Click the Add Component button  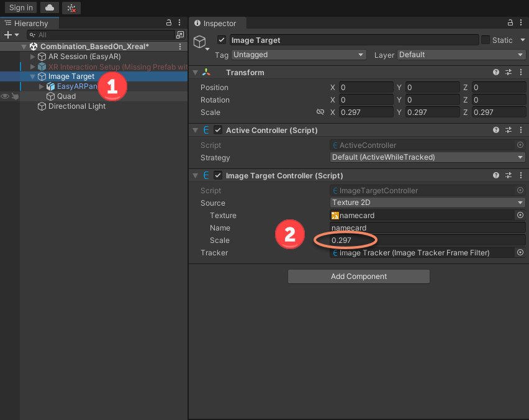[x=358, y=276]
